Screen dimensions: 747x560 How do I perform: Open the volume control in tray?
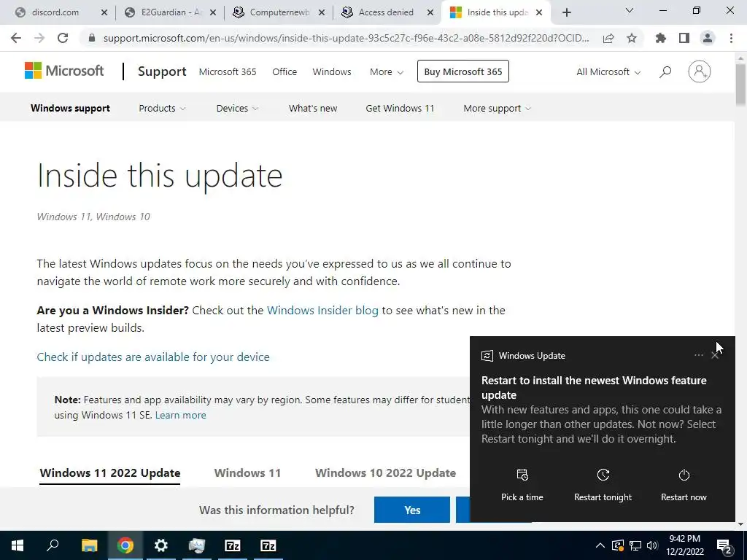[652, 545]
